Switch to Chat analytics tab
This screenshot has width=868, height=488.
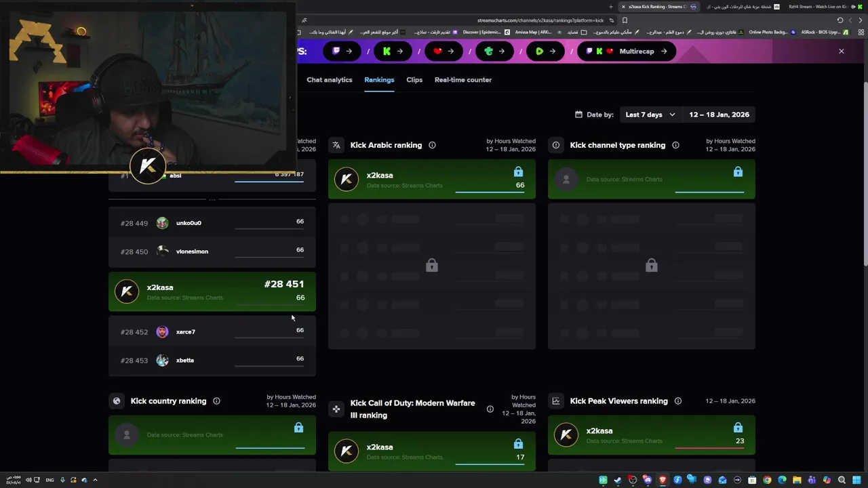329,80
